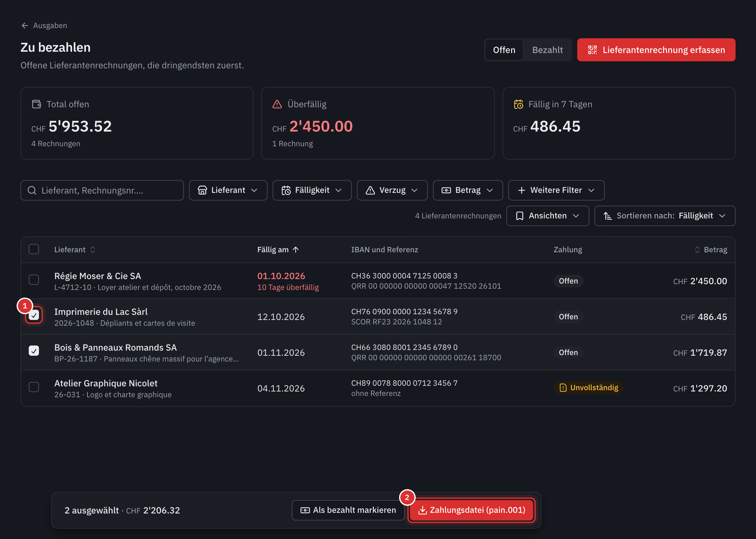Open the Ansichten dropdown chevron
This screenshot has height=539, width=756.
pos(576,216)
